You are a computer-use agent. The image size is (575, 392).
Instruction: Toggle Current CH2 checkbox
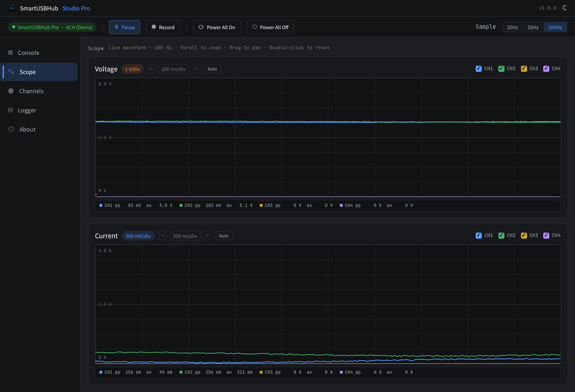[x=501, y=235]
